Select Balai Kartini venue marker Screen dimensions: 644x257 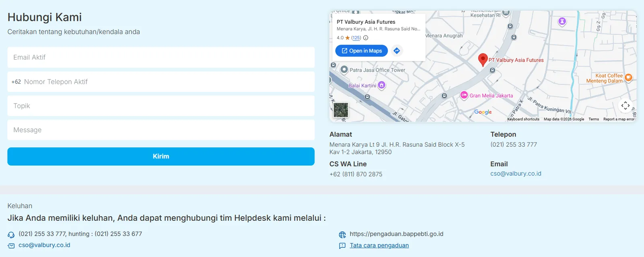tap(382, 85)
